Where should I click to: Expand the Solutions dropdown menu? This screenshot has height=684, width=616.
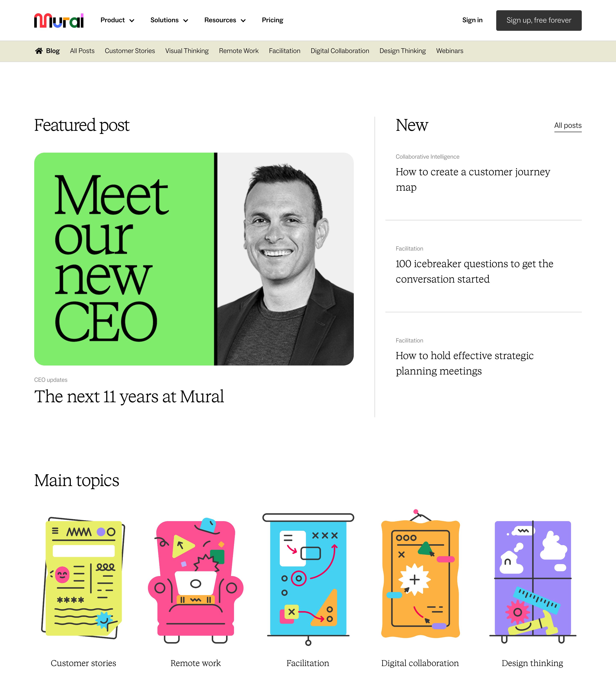point(169,20)
